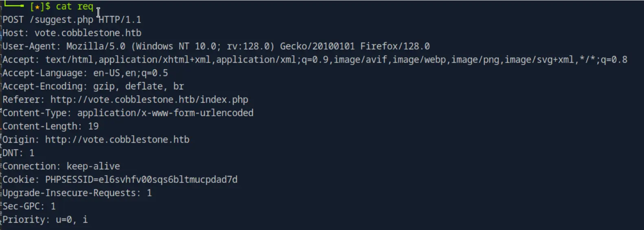Click the image/svg+xml entry in Accept header
This screenshot has height=230, width=644.
pos(539,60)
